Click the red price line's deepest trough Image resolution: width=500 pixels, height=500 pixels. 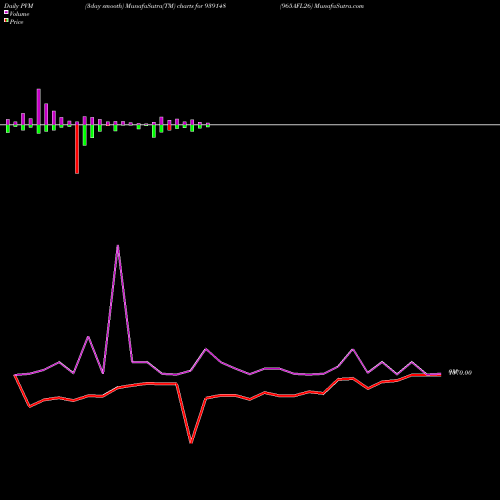pos(191,443)
